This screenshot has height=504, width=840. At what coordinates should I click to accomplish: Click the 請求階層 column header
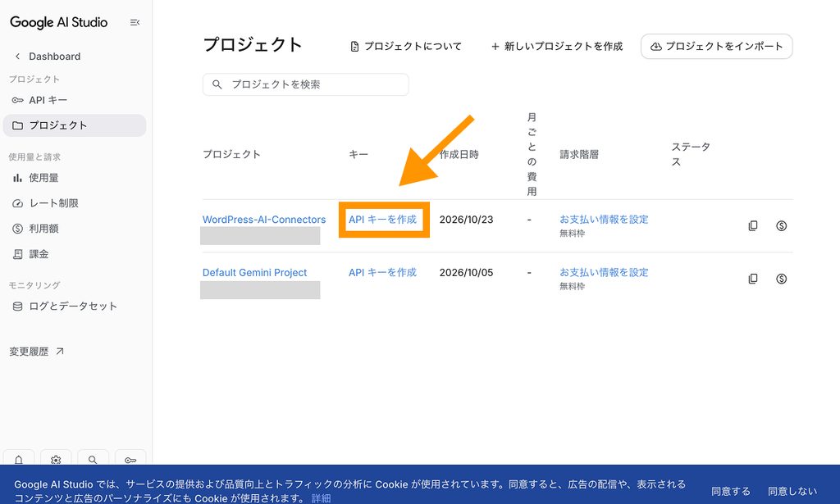click(x=579, y=155)
